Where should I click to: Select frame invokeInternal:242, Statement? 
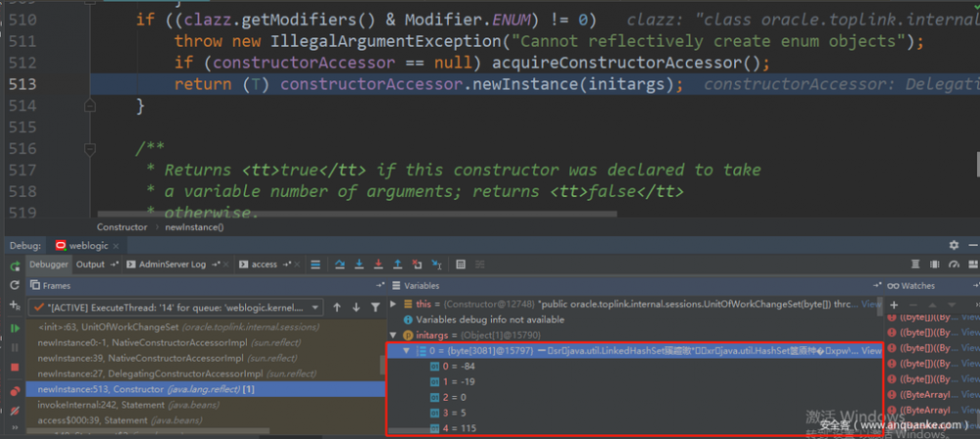[x=205, y=406]
